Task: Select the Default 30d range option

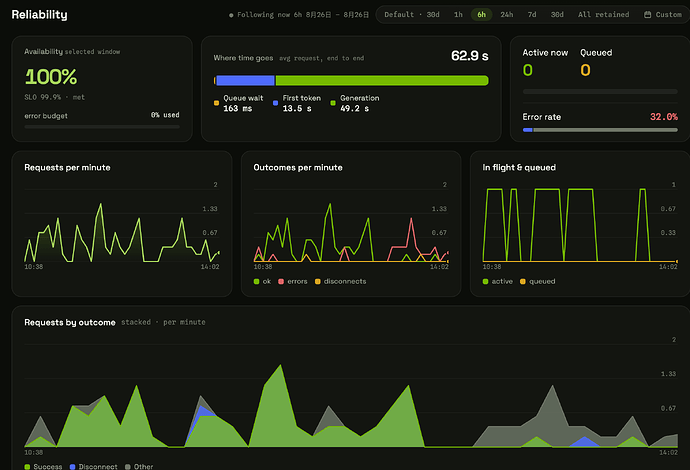Action: pos(412,15)
